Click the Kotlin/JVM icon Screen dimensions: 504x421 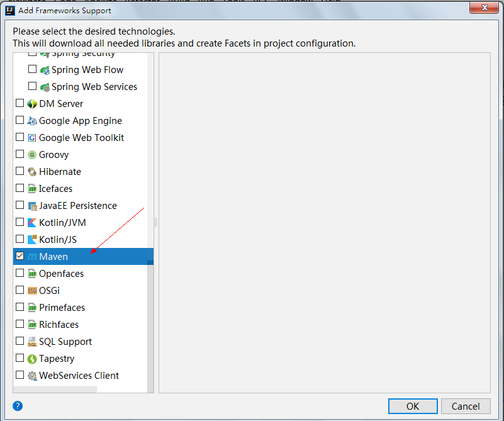pos(32,223)
